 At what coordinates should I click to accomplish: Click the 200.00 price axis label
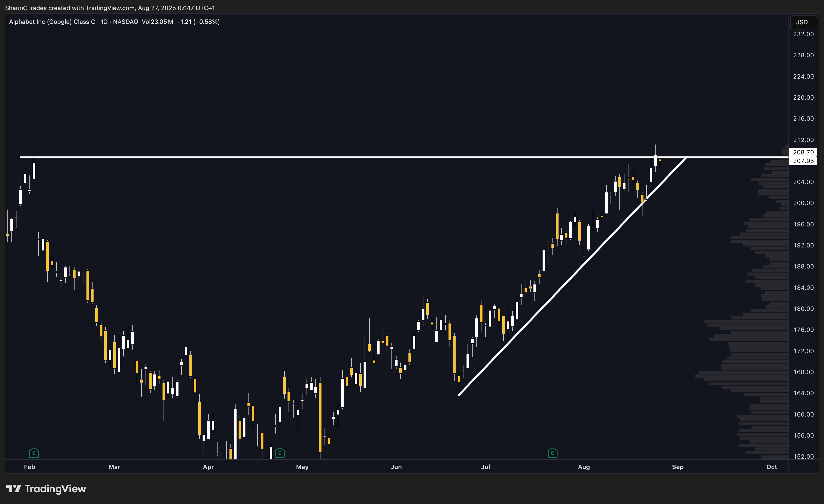(804, 203)
